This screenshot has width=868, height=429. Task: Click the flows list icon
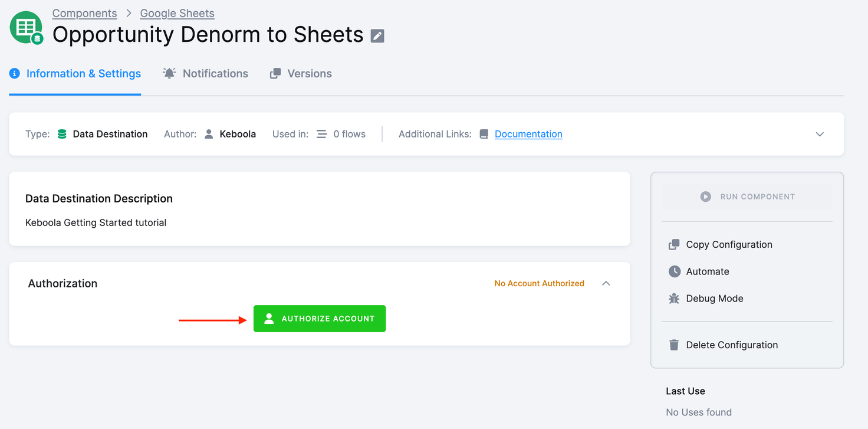click(x=321, y=134)
